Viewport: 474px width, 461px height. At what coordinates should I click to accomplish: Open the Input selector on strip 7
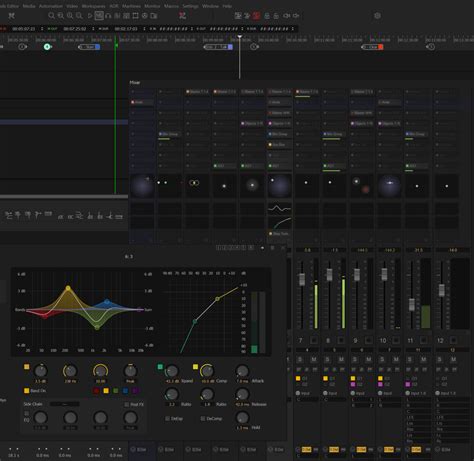pyautogui.click(x=304, y=393)
